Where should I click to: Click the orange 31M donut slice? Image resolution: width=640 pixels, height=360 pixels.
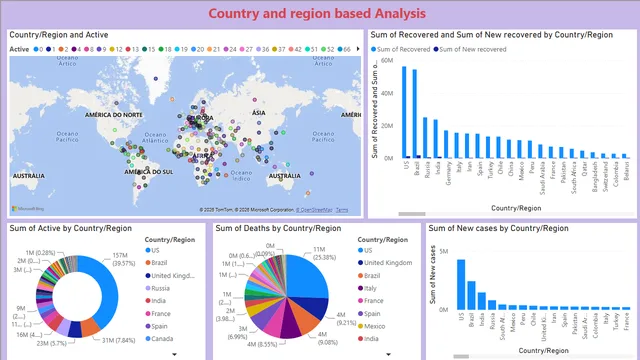point(91,327)
